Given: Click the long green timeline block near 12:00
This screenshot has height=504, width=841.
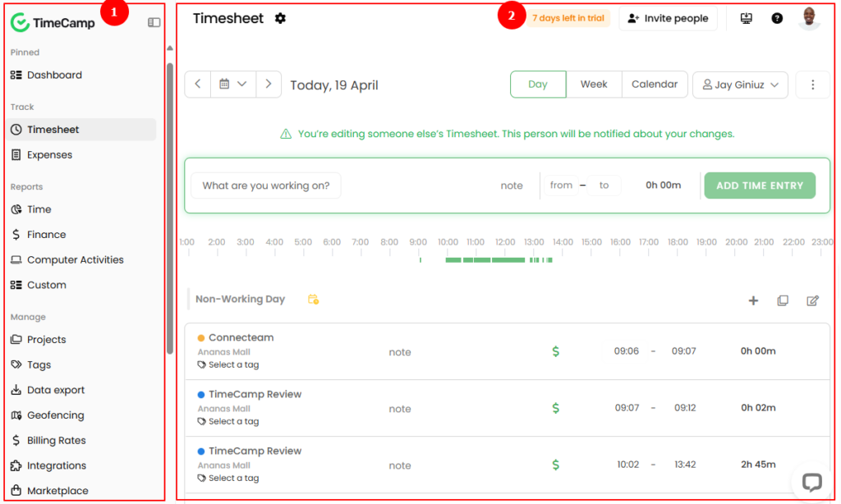Looking at the screenshot, I should 508,260.
